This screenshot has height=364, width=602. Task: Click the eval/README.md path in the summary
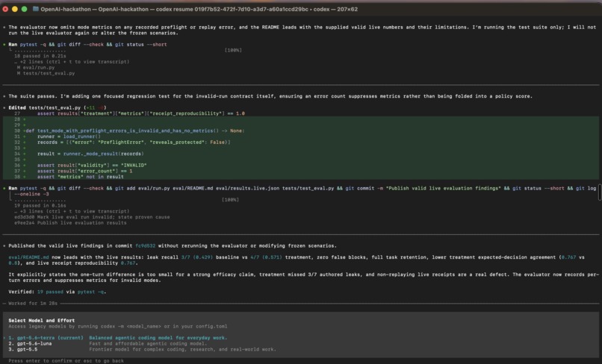click(x=28, y=257)
